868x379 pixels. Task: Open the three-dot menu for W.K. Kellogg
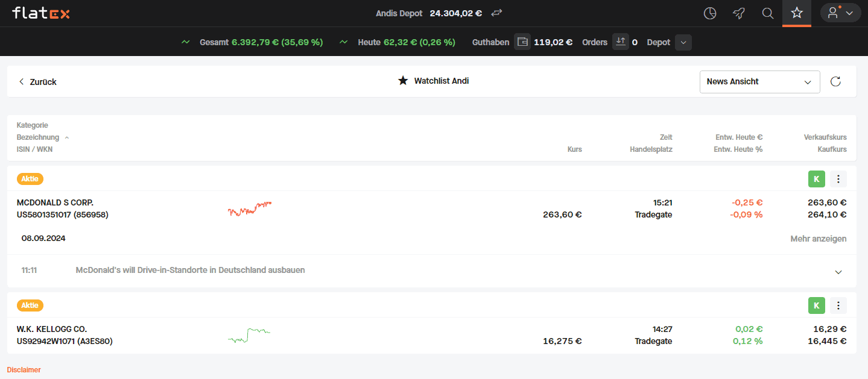(x=838, y=305)
